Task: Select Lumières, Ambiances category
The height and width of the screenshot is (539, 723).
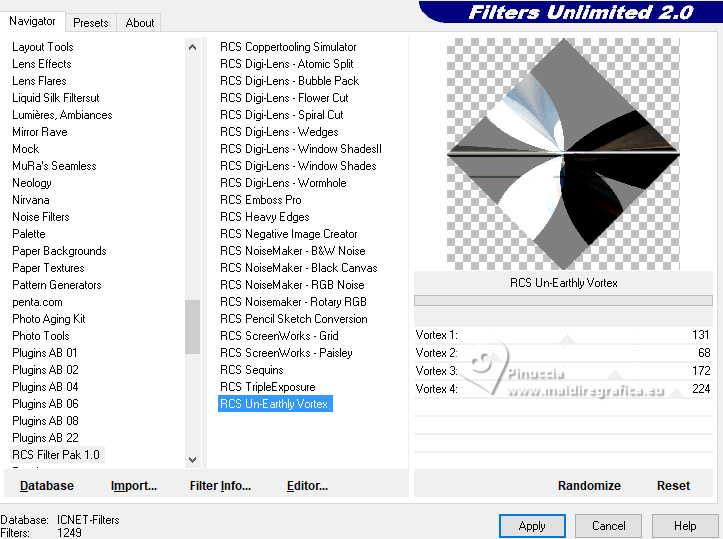Action: (x=62, y=115)
